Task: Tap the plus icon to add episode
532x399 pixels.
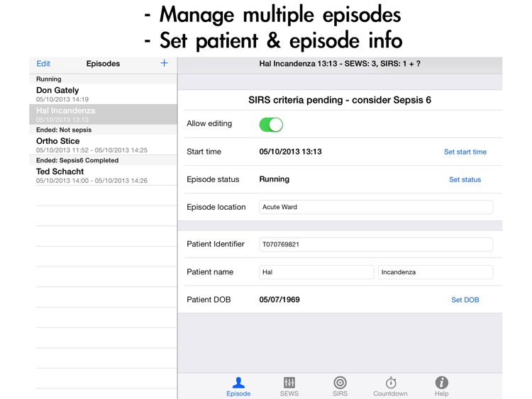Action: [164, 63]
